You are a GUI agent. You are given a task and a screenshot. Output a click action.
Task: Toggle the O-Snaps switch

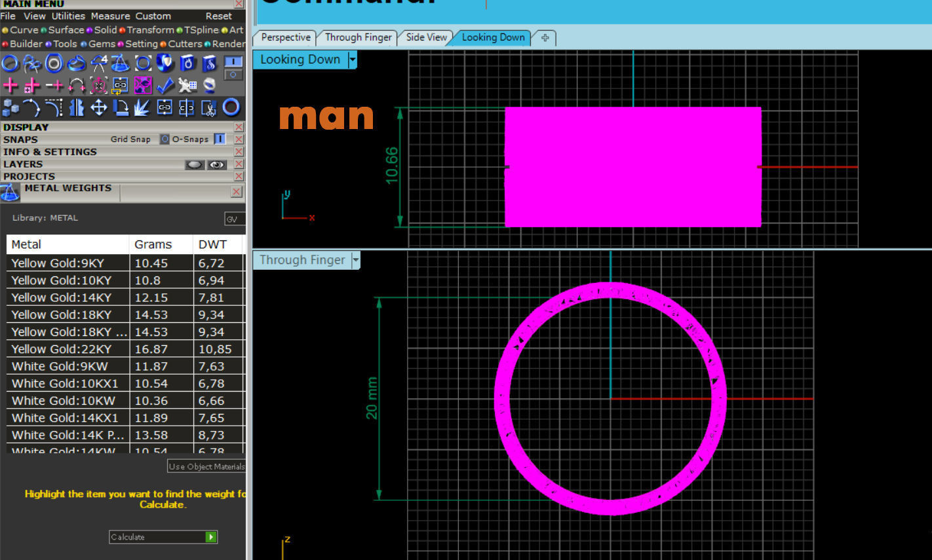point(220,139)
